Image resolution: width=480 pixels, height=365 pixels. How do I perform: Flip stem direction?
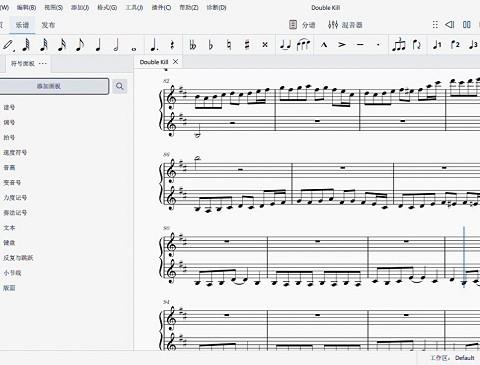417,45
